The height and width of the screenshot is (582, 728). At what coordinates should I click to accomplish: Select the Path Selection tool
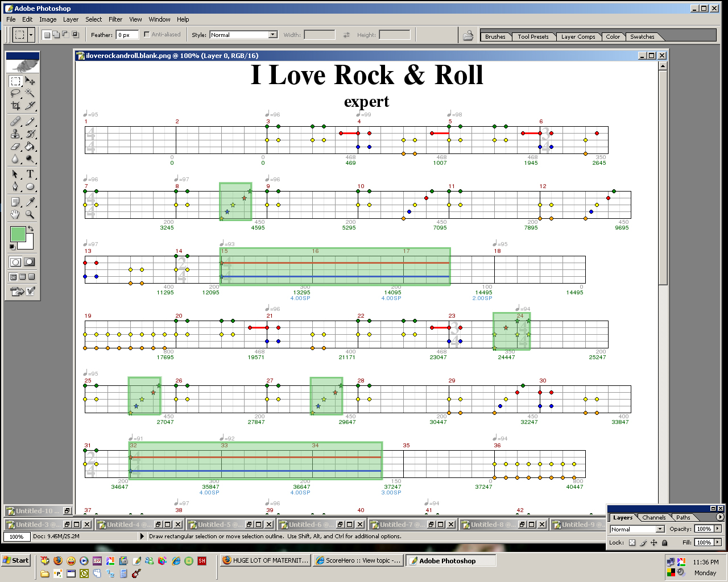tap(15, 174)
